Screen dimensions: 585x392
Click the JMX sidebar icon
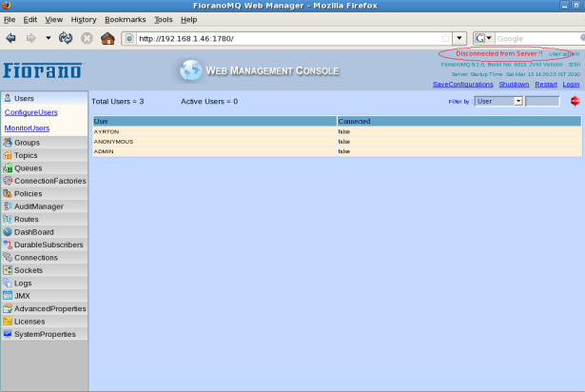coord(8,296)
